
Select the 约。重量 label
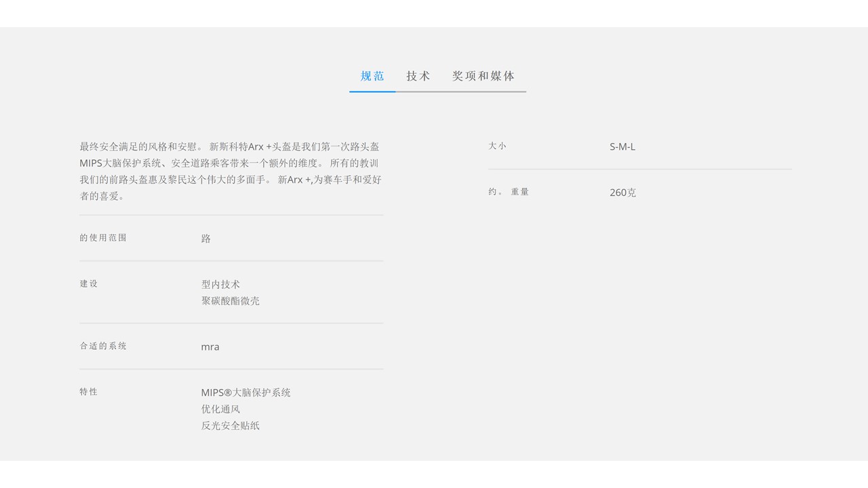tap(509, 192)
